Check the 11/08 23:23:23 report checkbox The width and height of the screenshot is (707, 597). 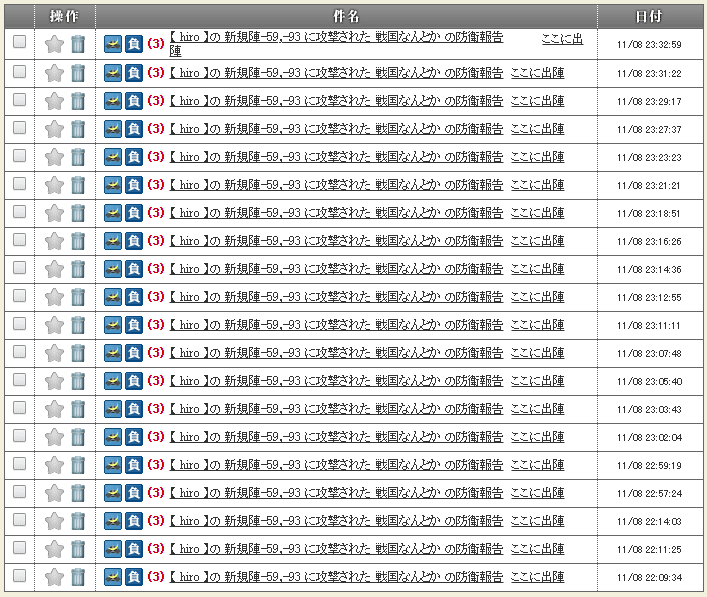pos(19,155)
